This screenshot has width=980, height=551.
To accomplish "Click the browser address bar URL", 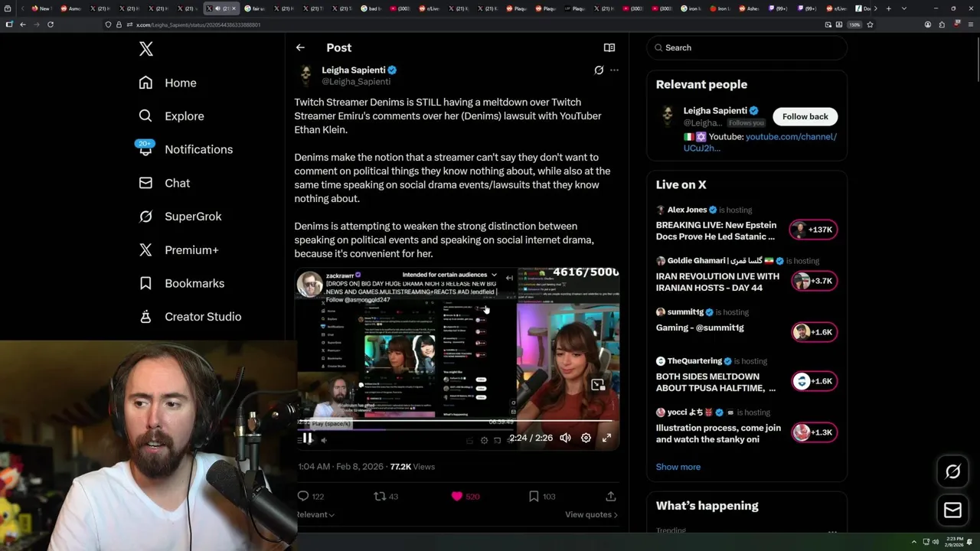I will (198, 24).
